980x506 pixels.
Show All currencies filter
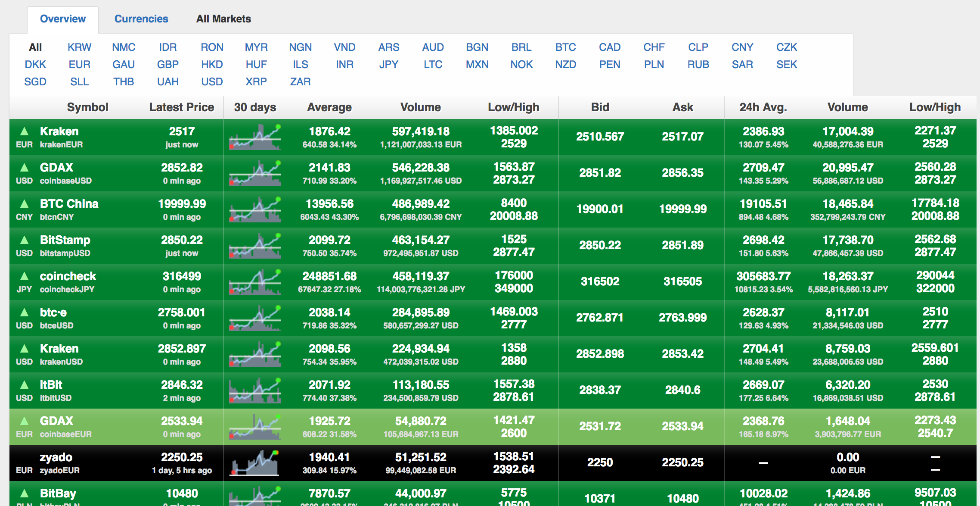(x=35, y=47)
